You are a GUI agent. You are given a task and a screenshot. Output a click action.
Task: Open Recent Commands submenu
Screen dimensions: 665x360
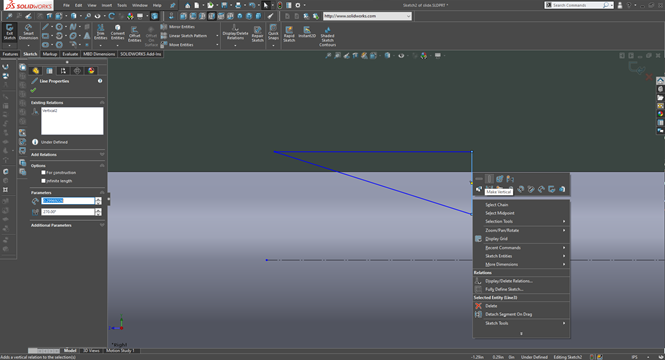[x=521, y=248]
